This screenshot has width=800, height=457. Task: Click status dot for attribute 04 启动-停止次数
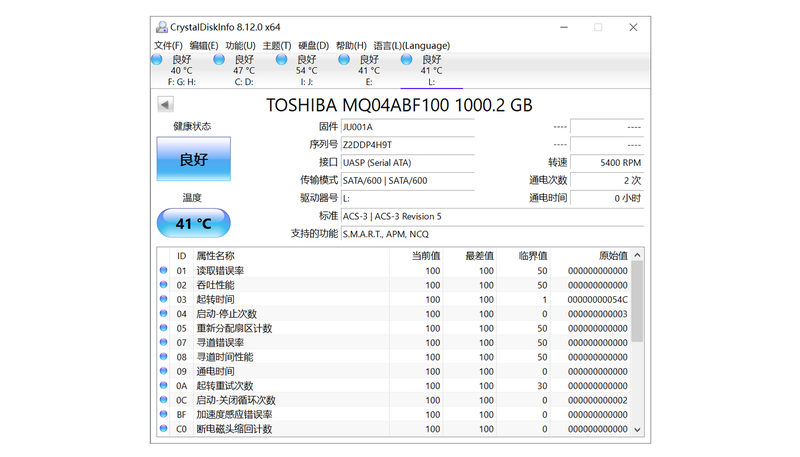pos(163,313)
